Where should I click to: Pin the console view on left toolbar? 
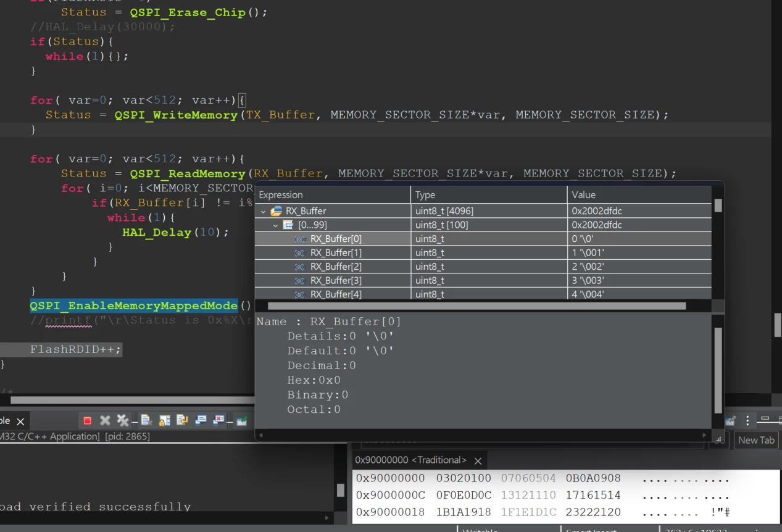coord(241,421)
